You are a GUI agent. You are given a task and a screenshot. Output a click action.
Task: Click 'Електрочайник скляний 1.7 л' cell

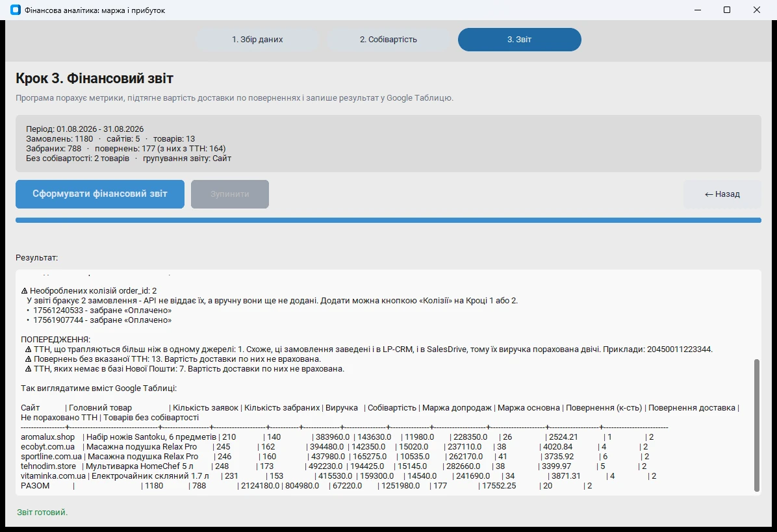tap(150, 476)
